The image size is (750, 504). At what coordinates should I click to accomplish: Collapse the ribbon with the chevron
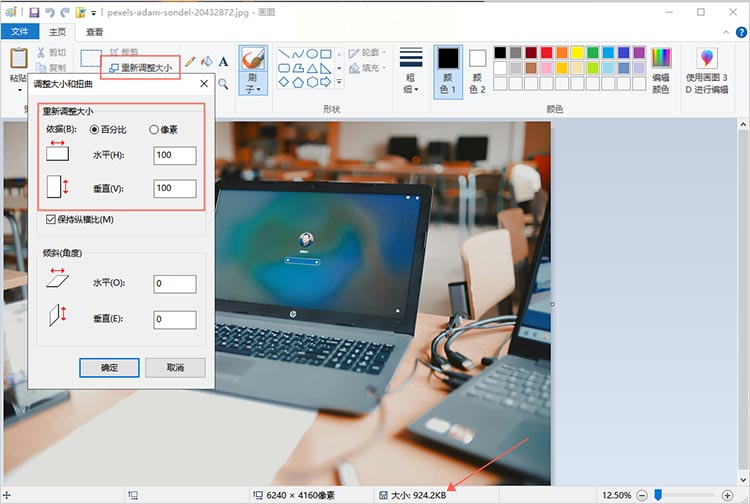[726, 32]
